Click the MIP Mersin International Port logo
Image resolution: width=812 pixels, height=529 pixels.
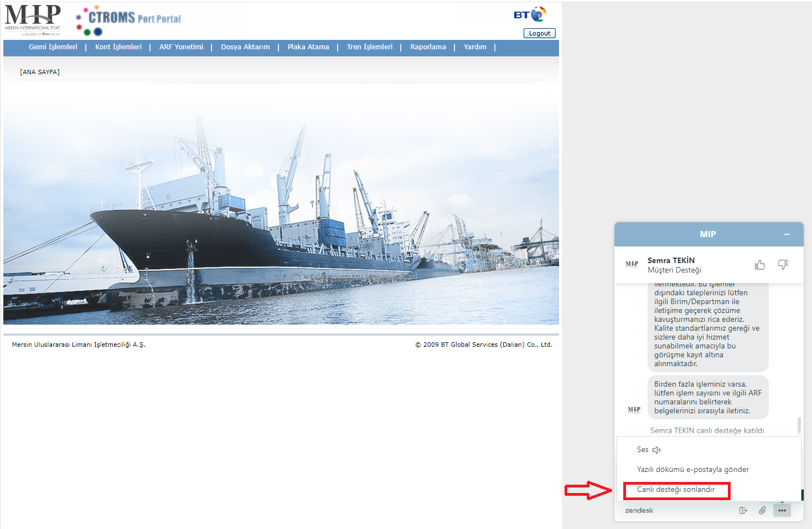(x=33, y=20)
